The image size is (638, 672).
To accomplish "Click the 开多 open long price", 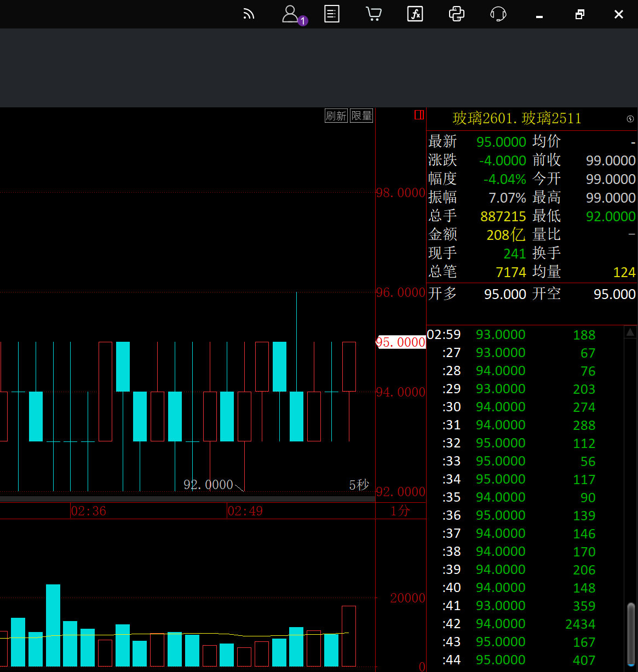I will coord(505,294).
